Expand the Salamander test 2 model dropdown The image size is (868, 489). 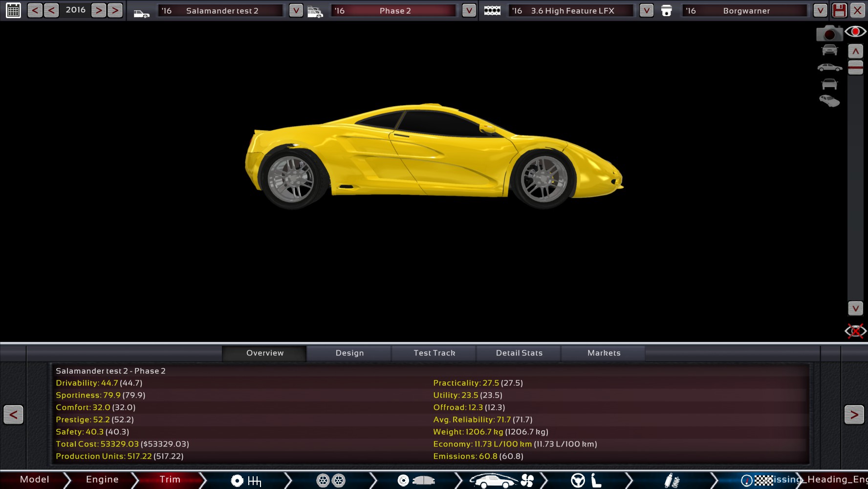click(296, 10)
